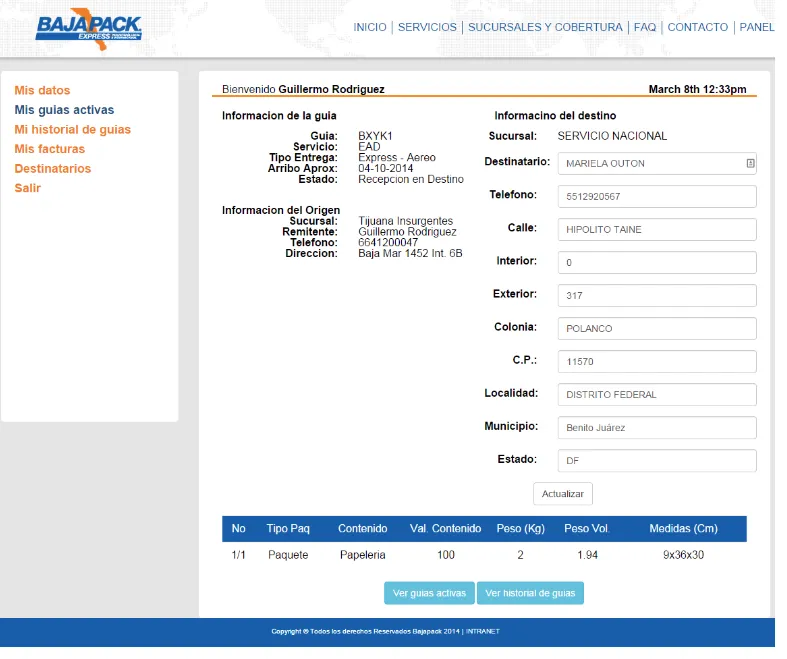Go to SERVICIOS in top navigation

427,27
